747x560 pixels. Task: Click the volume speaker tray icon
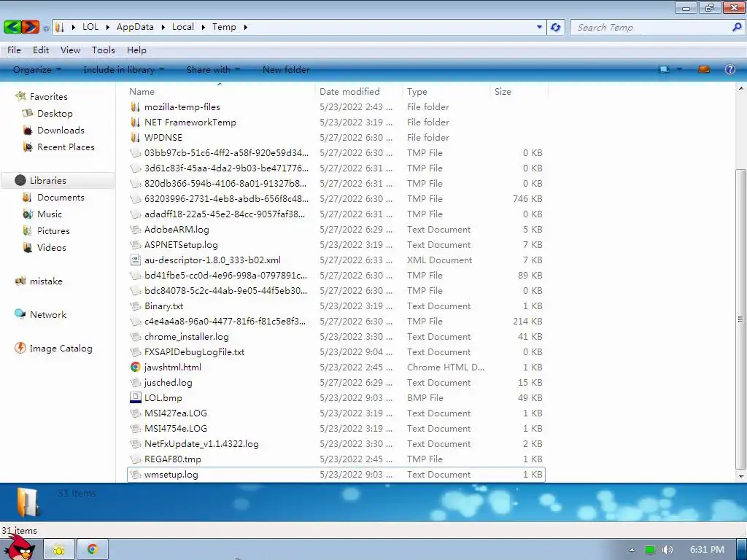[x=667, y=550]
